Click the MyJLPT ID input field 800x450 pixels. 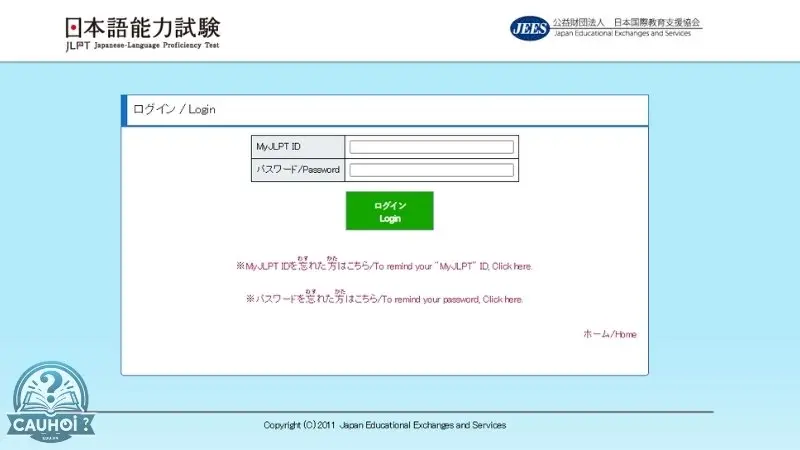431,147
